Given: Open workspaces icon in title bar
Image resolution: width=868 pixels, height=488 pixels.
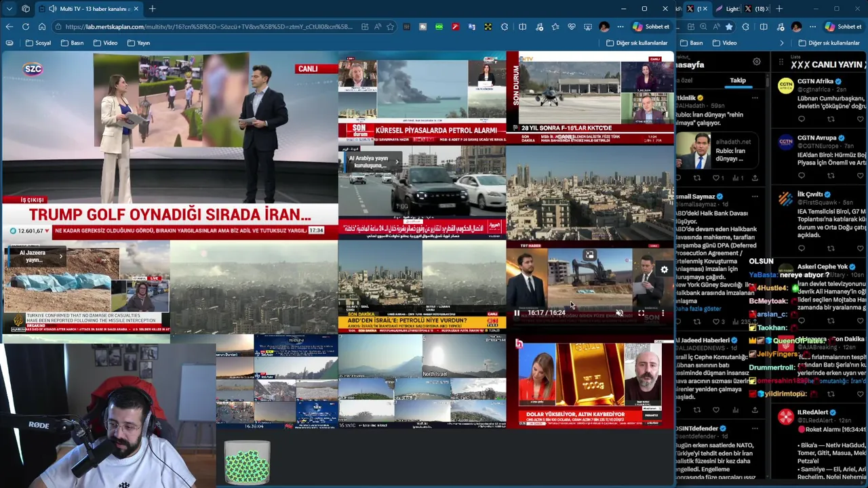Looking at the screenshot, I should [26, 9].
